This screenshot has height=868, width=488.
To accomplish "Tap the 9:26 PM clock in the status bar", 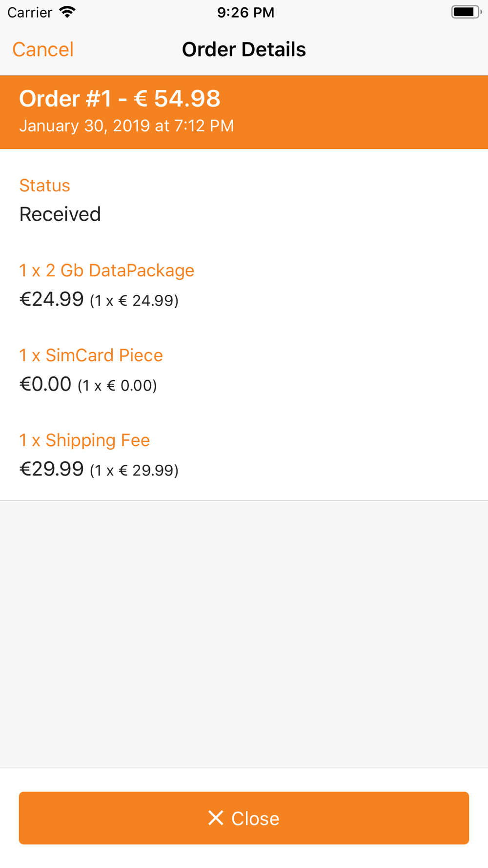I will 246,12.
